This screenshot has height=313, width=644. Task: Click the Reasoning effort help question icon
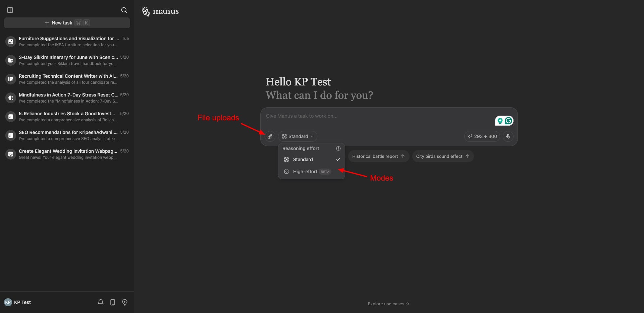pyautogui.click(x=338, y=148)
